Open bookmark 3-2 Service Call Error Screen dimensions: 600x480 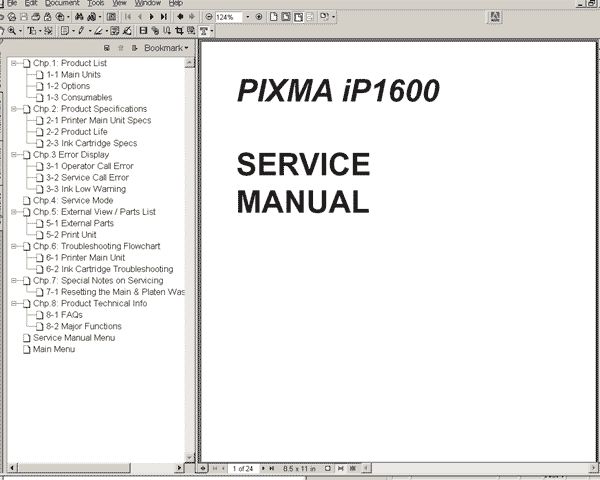[x=87, y=178]
